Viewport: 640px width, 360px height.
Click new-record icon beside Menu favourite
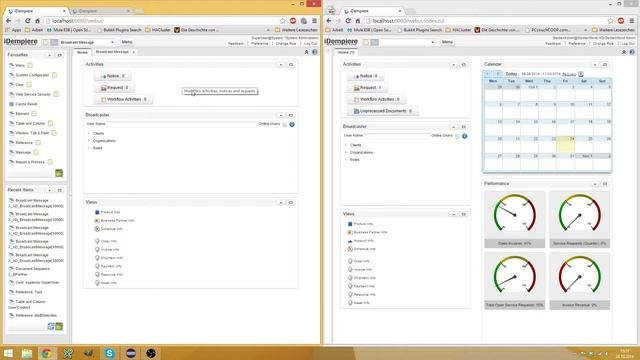point(30,65)
